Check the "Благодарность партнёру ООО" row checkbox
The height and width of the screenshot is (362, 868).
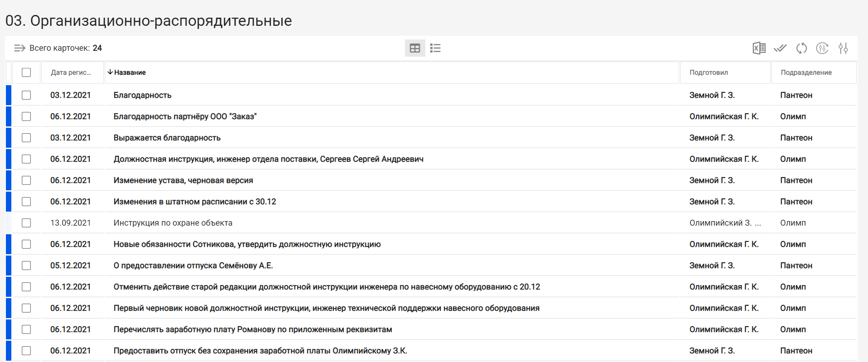[26, 116]
